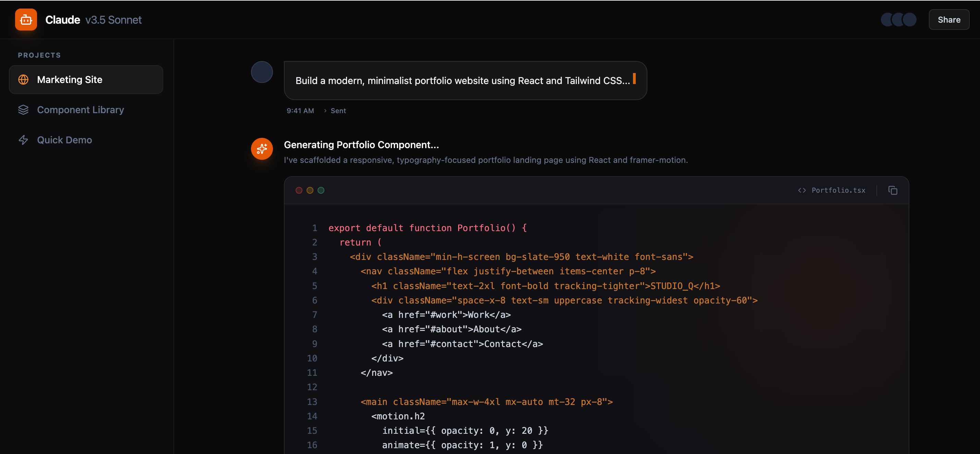Click code line 2 return statement
Viewport: 980px width, 454px height.
tap(360, 242)
